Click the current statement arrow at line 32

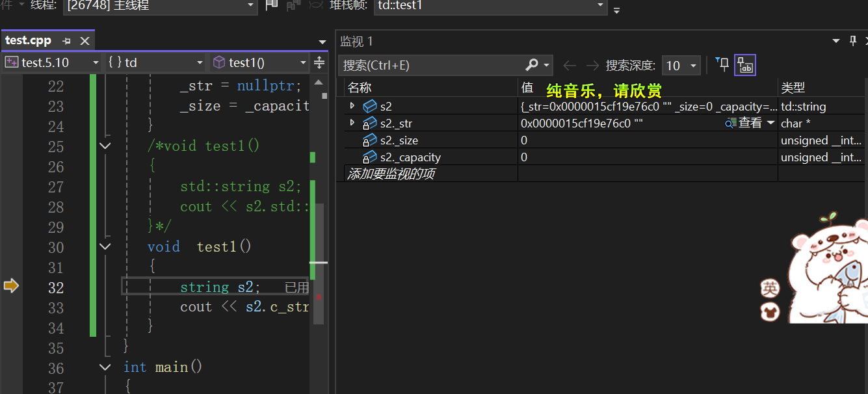pyautogui.click(x=11, y=285)
